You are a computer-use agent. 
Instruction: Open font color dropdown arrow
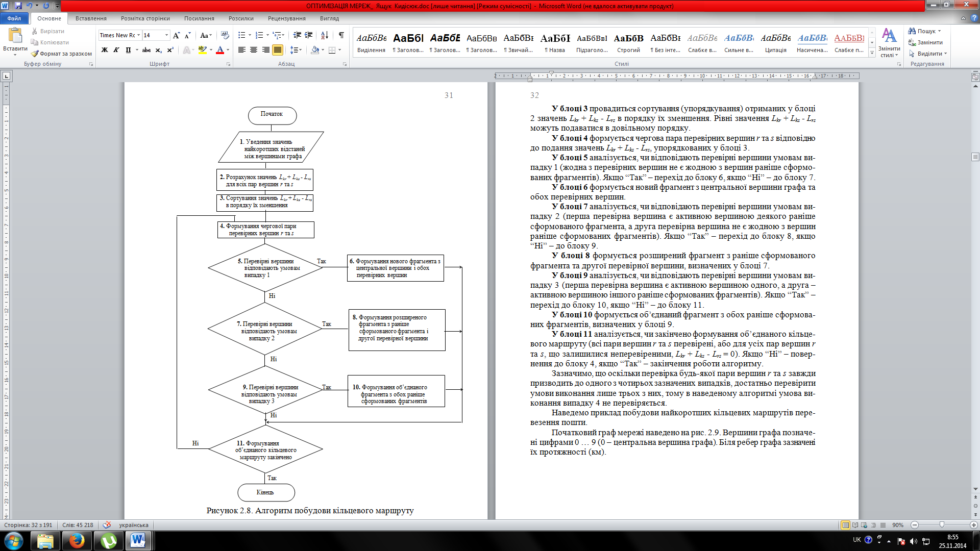pyautogui.click(x=228, y=50)
